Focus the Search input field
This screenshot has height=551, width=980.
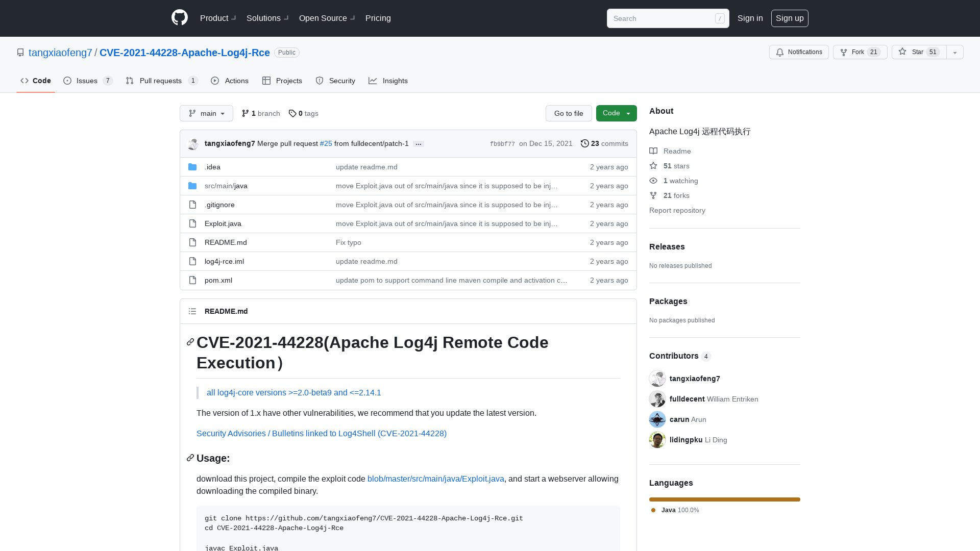click(668, 18)
